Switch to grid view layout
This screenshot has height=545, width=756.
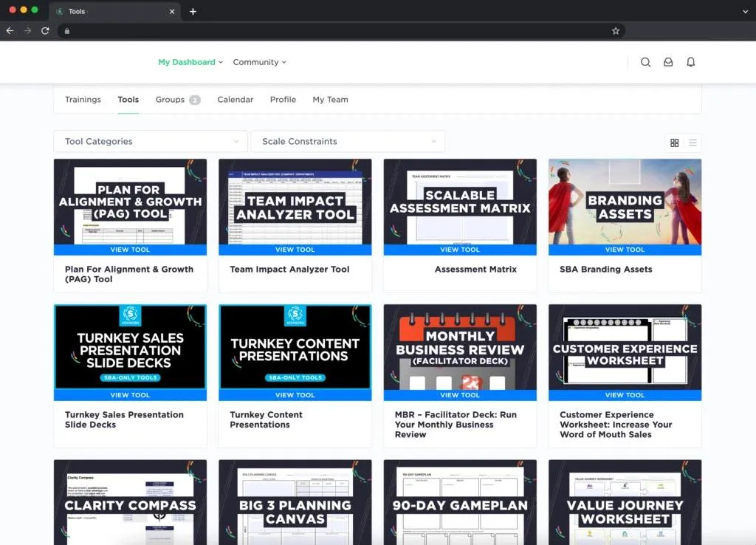pos(674,143)
